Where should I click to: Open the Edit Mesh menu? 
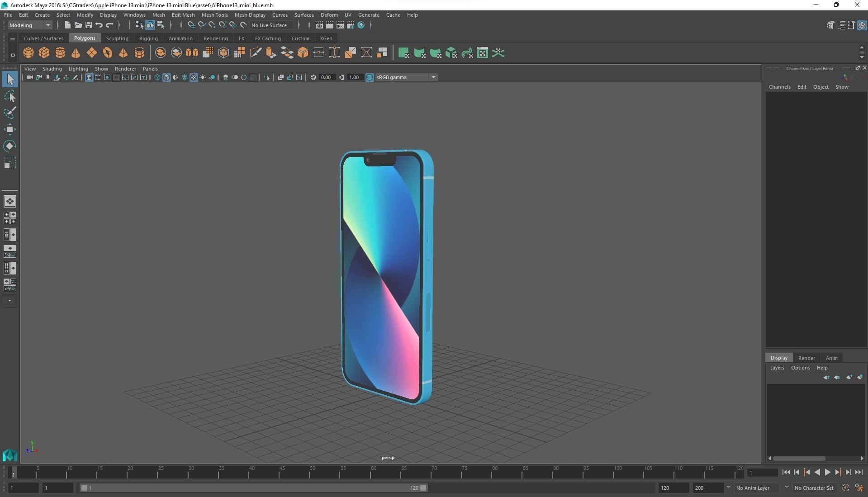pyautogui.click(x=183, y=15)
